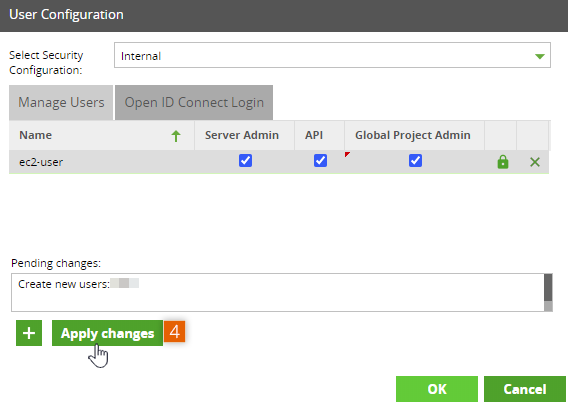The height and width of the screenshot is (412, 568).
Task: Click the Apply changes button
Action: coord(108,333)
